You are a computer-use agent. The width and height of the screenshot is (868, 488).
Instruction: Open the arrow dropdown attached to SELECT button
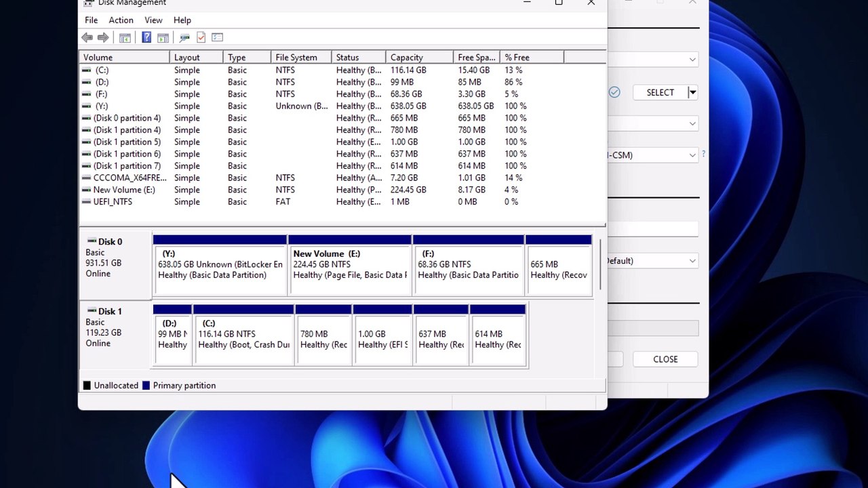click(x=692, y=92)
